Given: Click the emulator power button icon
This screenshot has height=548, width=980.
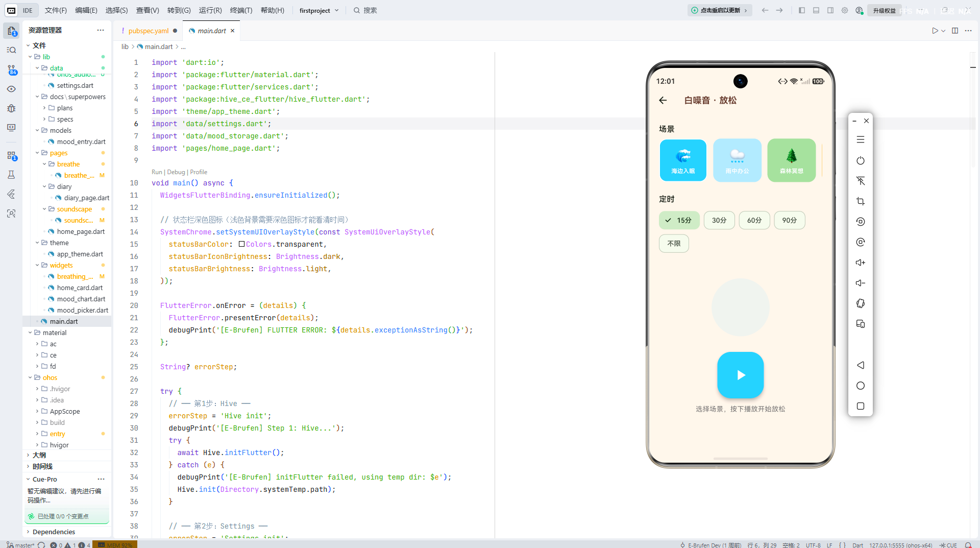Looking at the screenshot, I should click(x=861, y=160).
